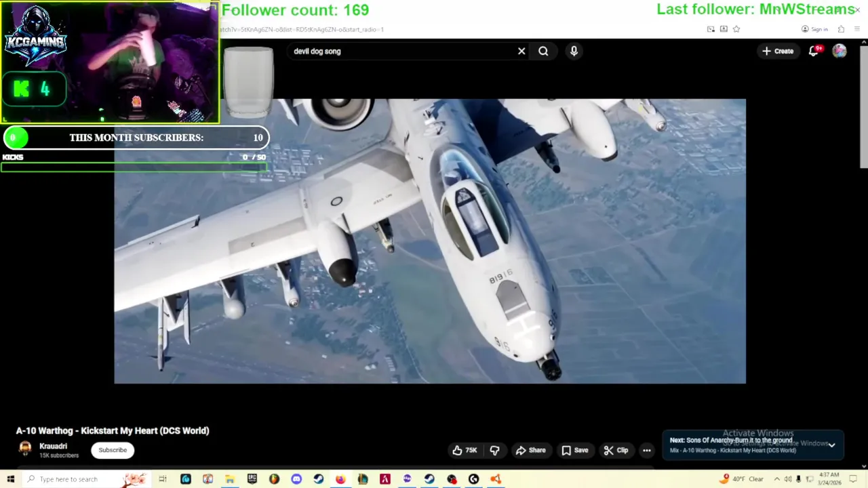Click the browser install/download page icon
Viewport: 868px width, 488px height.
tap(724, 29)
